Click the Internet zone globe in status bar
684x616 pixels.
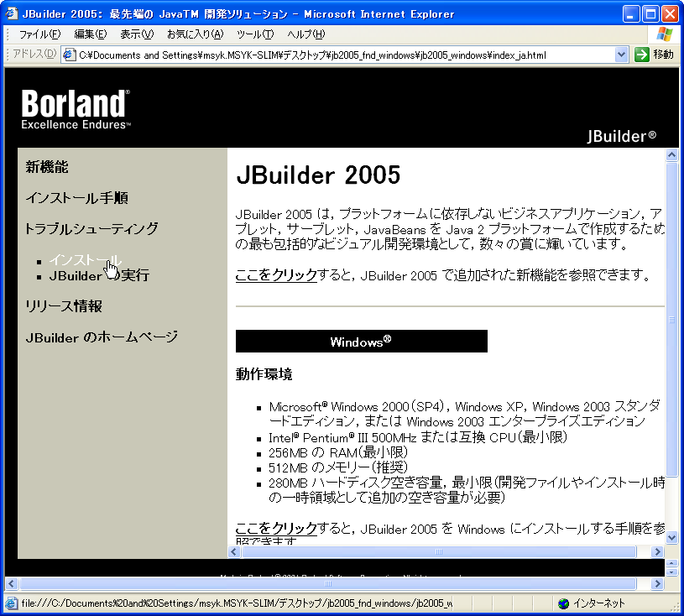[x=563, y=603]
